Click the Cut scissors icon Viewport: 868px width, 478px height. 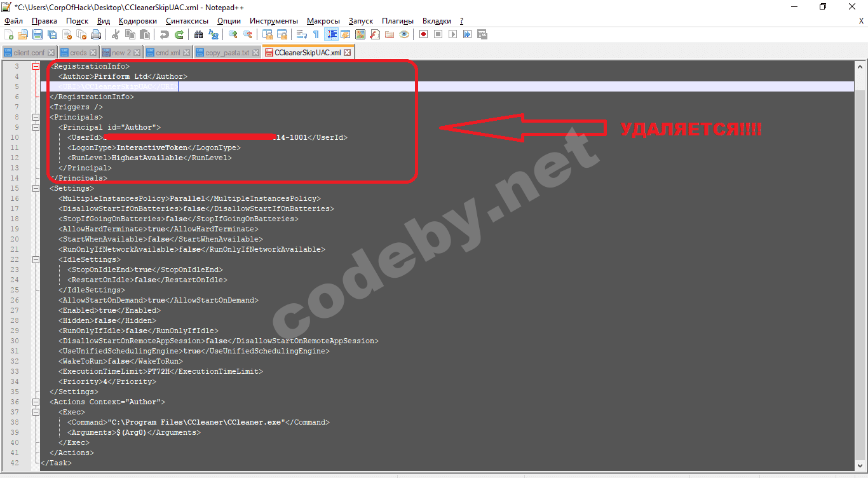tap(116, 34)
